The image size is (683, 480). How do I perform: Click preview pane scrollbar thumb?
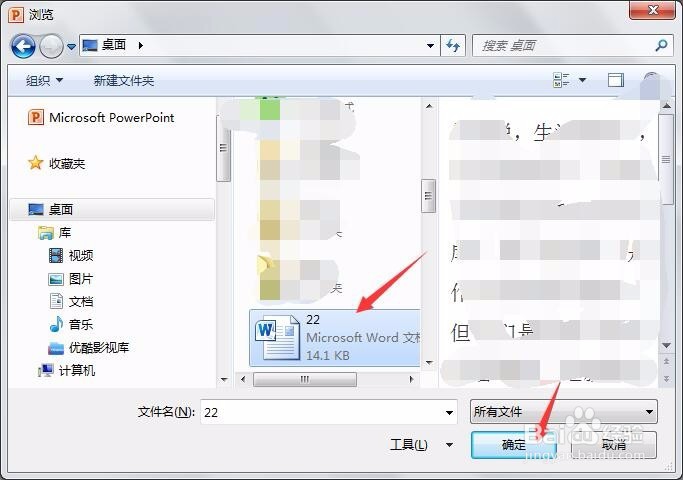click(x=666, y=159)
